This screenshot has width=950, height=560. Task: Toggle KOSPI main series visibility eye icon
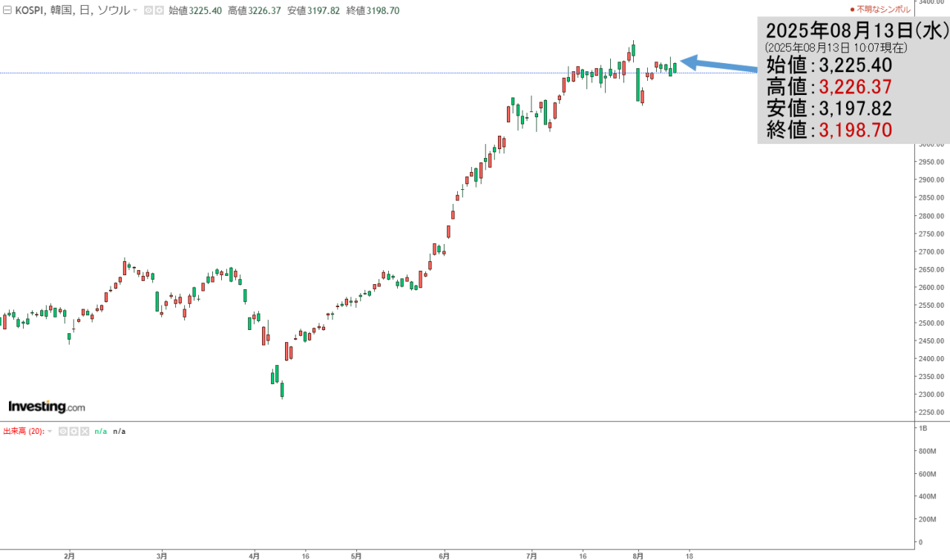point(148,10)
